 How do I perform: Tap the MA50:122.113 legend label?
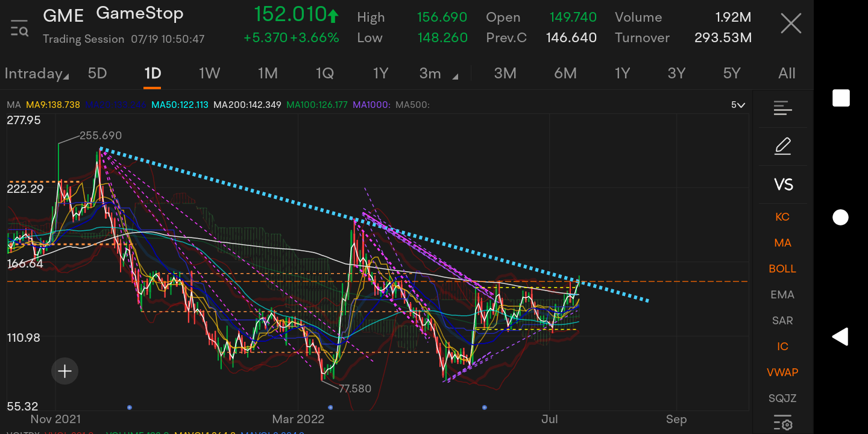click(x=180, y=105)
